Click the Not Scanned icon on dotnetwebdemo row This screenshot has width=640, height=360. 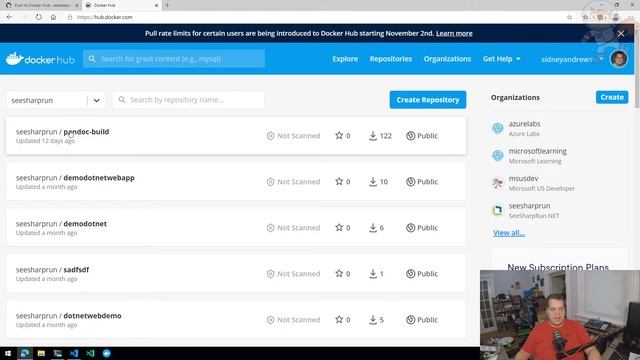[270, 320]
